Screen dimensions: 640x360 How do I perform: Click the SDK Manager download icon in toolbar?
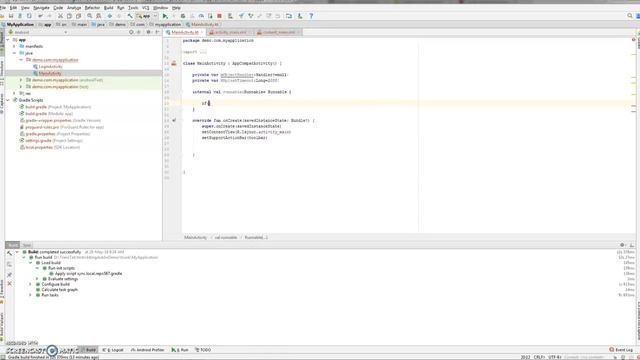tap(300, 16)
